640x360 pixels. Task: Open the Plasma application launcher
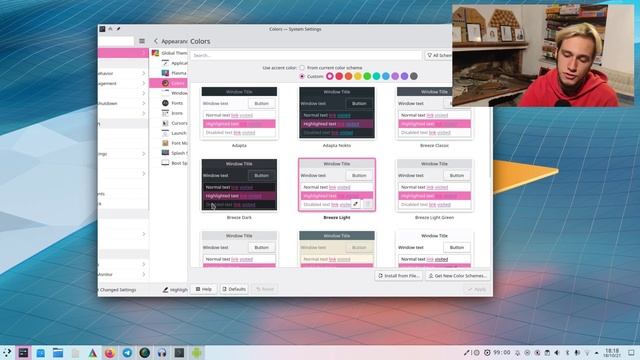[7, 353]
